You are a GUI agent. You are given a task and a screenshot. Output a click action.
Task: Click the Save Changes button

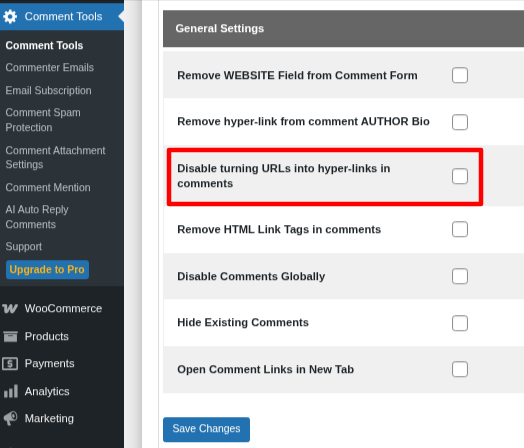coord(206,429)
